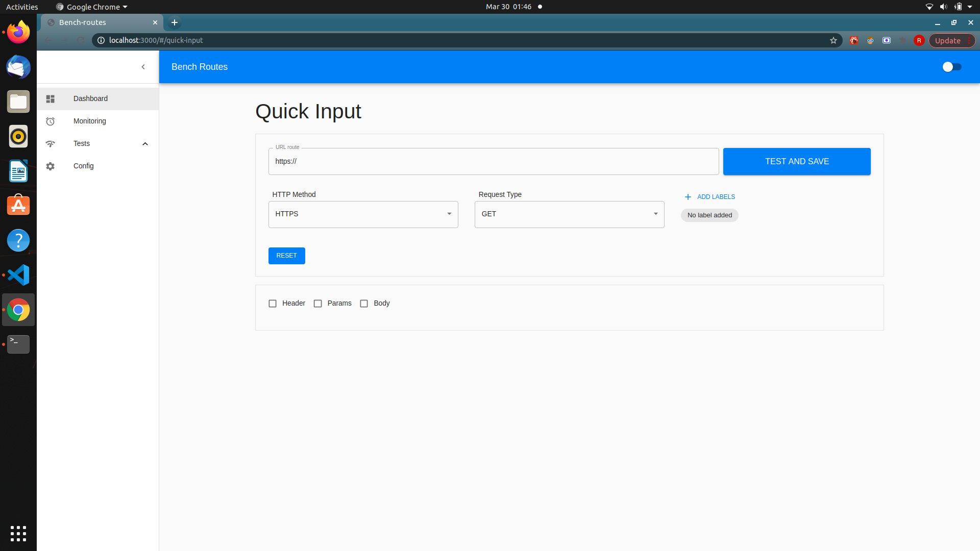Click the plus icon next to ADD LABELS
This screenshot has width=980, height=551.
pyautogui.click(x=688, y=196)
